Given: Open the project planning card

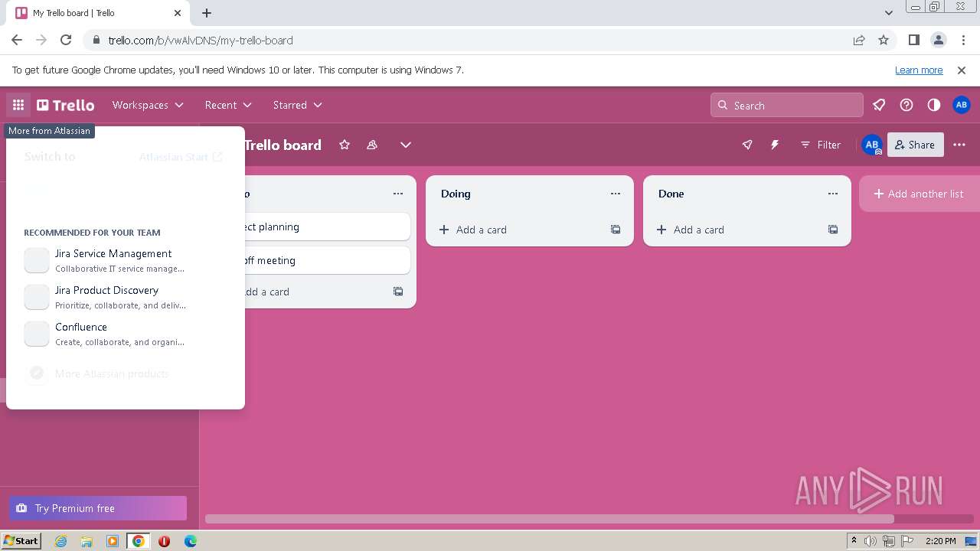Looking at the screenshot, I should coord(327,227).
